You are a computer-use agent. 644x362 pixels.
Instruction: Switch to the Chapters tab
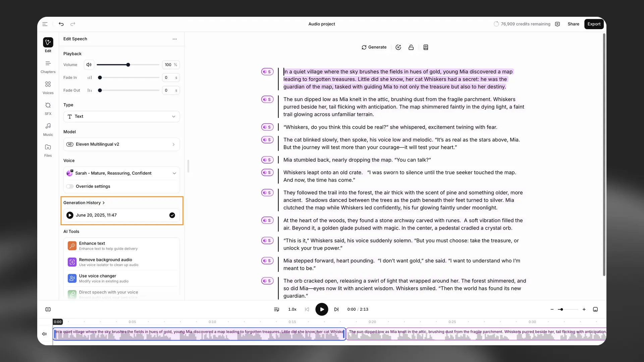(48, 66)
